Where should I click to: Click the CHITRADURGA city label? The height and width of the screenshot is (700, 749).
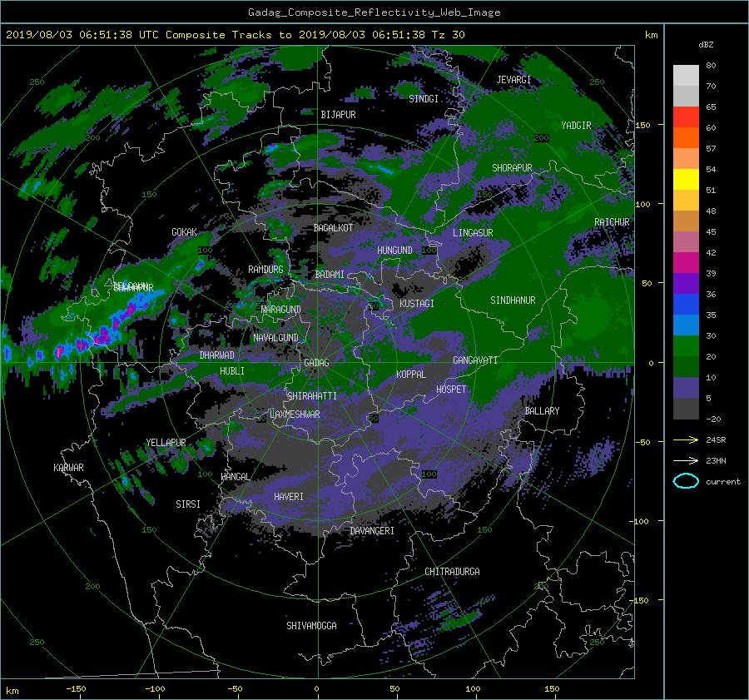tap(452, 572)
